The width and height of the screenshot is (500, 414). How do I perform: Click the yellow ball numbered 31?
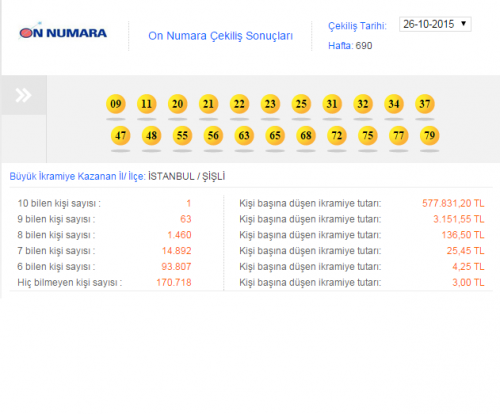click(x=332, y=104)
